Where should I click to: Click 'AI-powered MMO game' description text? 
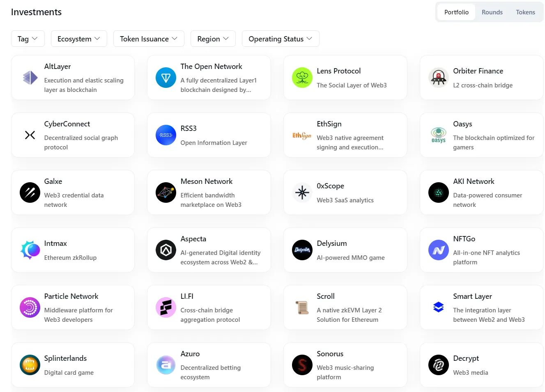[351, 258]
